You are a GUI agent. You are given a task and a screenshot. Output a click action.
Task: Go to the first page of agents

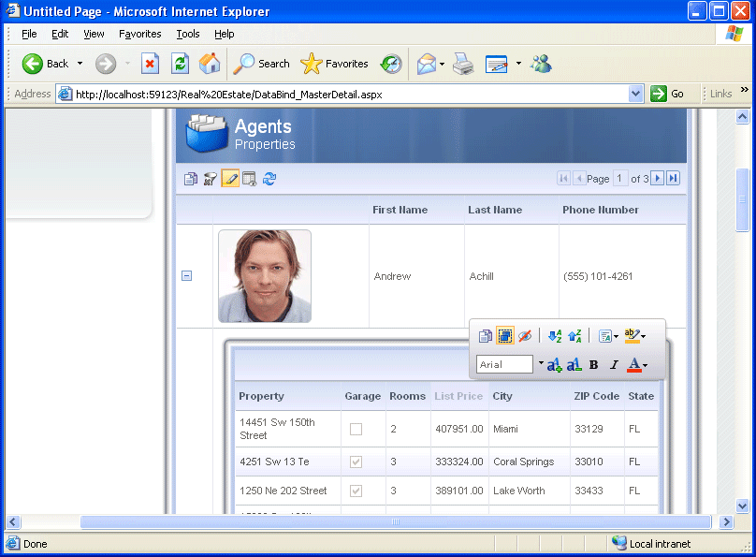(x=563, y=179)
